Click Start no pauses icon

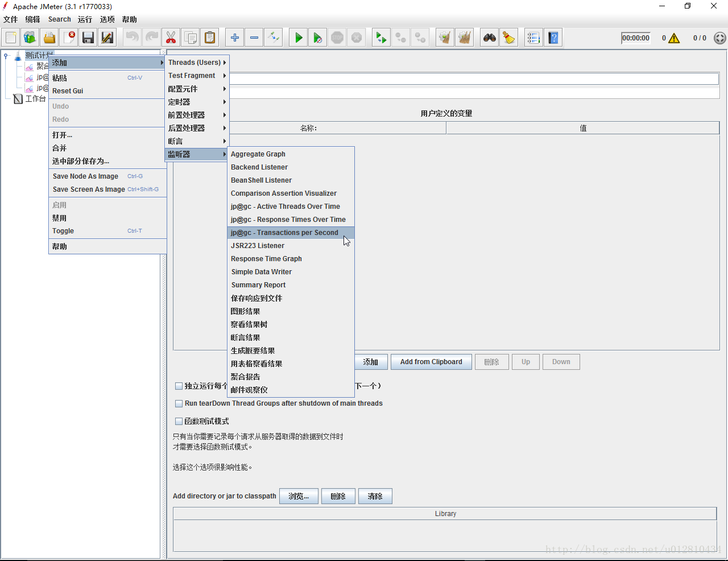click(x=317, y=38)
